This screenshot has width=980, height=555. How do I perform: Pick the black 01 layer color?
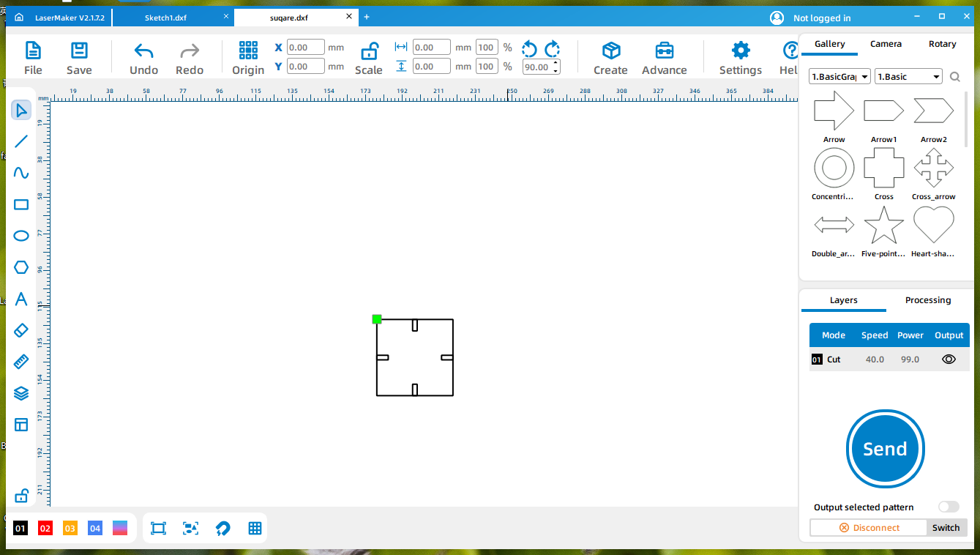point(20,528)
